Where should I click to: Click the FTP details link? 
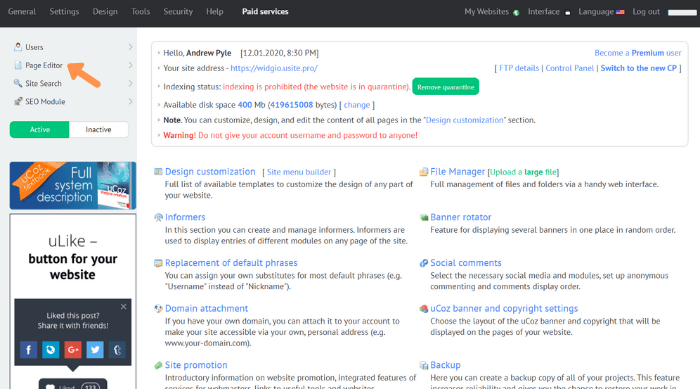(x=519, y=68)
